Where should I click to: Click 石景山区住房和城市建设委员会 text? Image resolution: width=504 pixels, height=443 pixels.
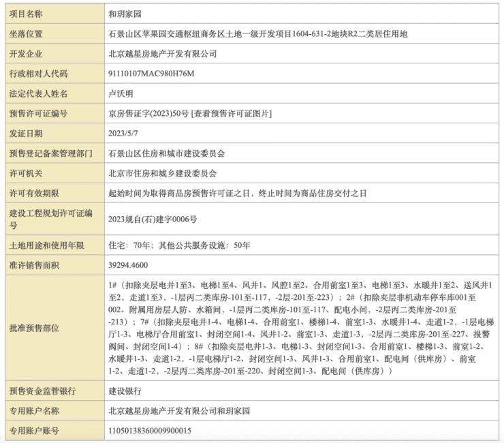click(x=166, y=153)
